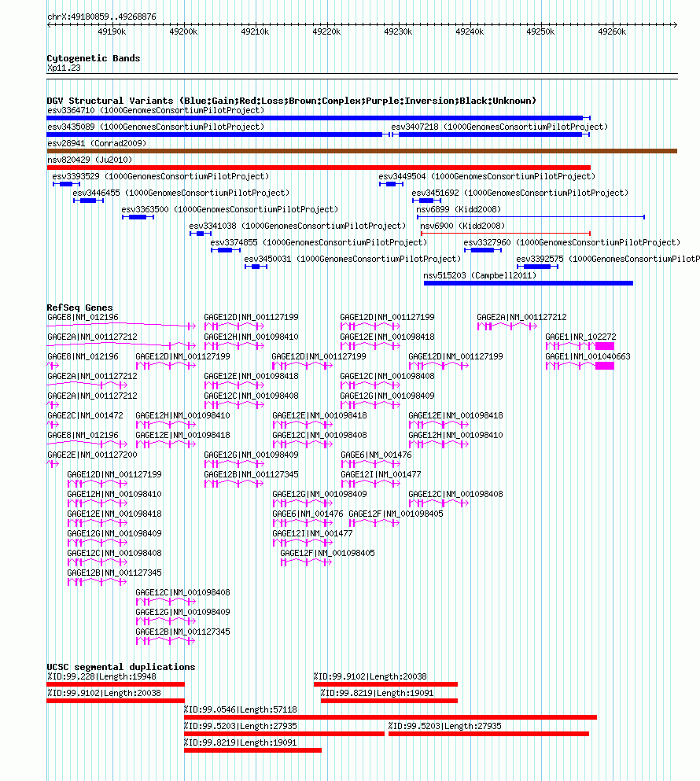Click the blue bar under esv3364710
Screen dimensions: 700x781
point(319,118)
